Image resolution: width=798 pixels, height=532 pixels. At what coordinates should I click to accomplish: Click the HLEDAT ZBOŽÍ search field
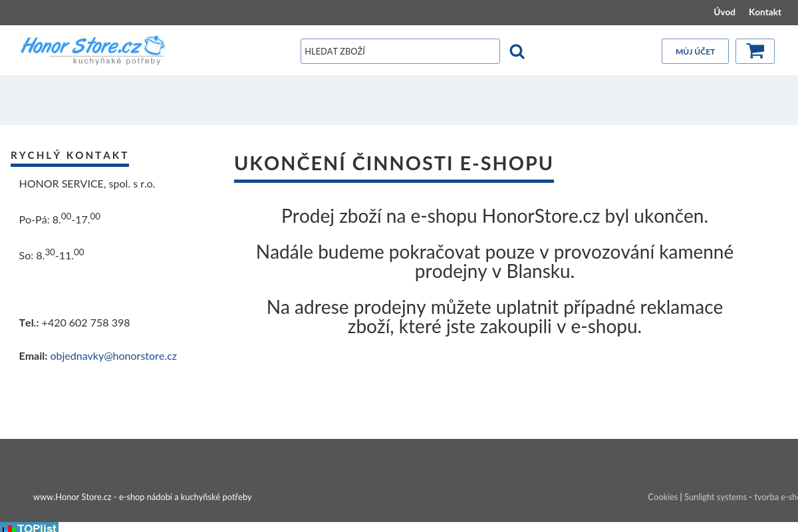[x=400, y=51]
